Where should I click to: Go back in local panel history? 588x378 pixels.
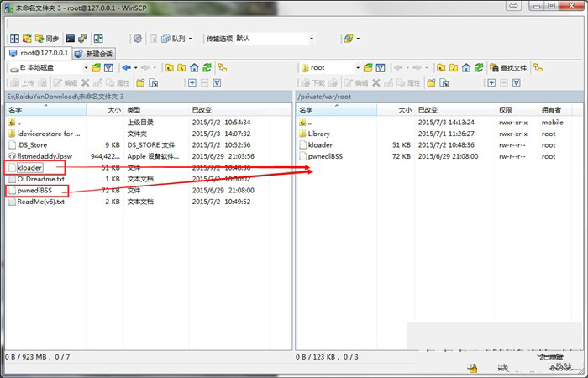tap(126, 68)
